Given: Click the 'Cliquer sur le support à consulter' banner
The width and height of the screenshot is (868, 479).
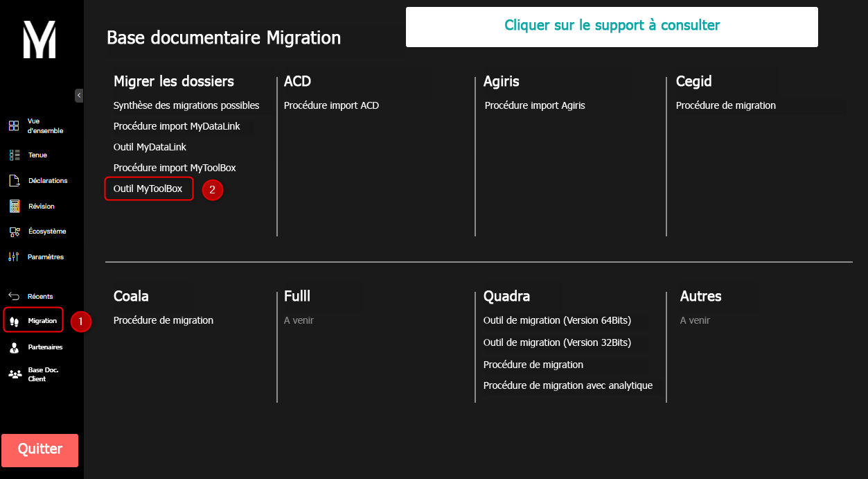Looking at the screenshot, I should [612, 26].
